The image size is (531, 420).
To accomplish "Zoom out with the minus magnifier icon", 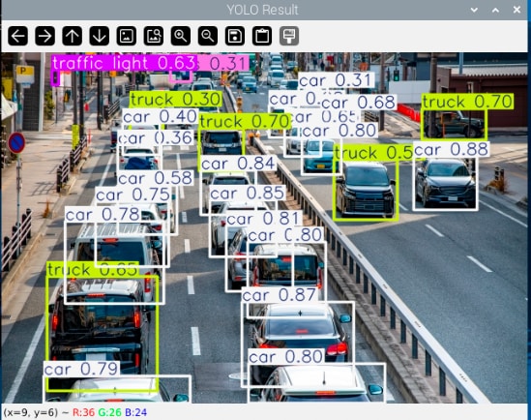I will pos(208,36).
